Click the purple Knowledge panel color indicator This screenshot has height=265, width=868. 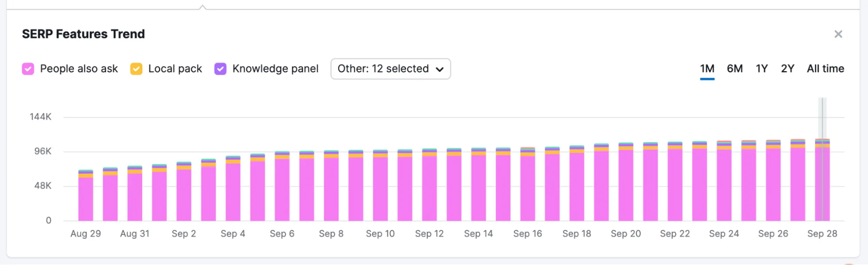220,69
